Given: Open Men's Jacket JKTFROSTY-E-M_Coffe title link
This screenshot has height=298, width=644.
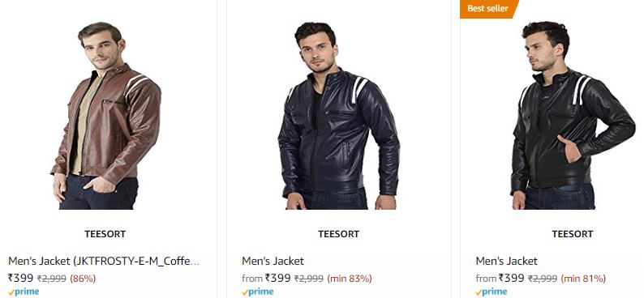Looking at the screenshot, I should [104, 261].
